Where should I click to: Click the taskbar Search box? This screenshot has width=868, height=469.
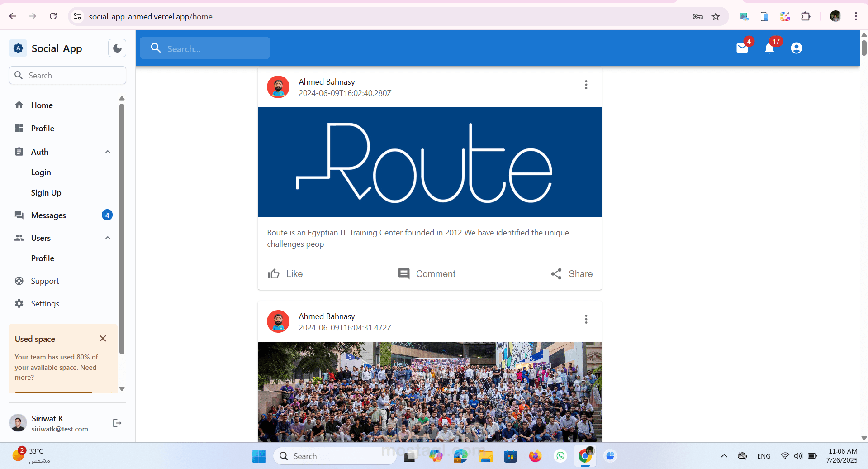pyautogui.click(x=335, y=456)
